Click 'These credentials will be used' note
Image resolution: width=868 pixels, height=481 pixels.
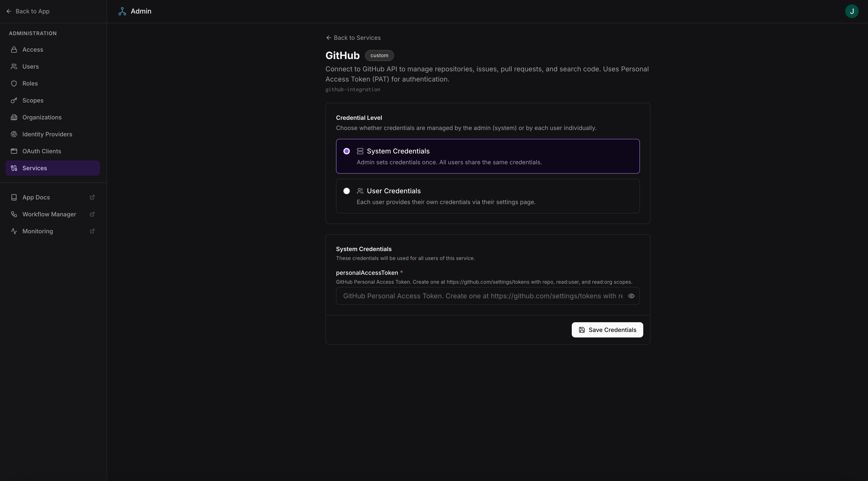click(x=405, y=258)
